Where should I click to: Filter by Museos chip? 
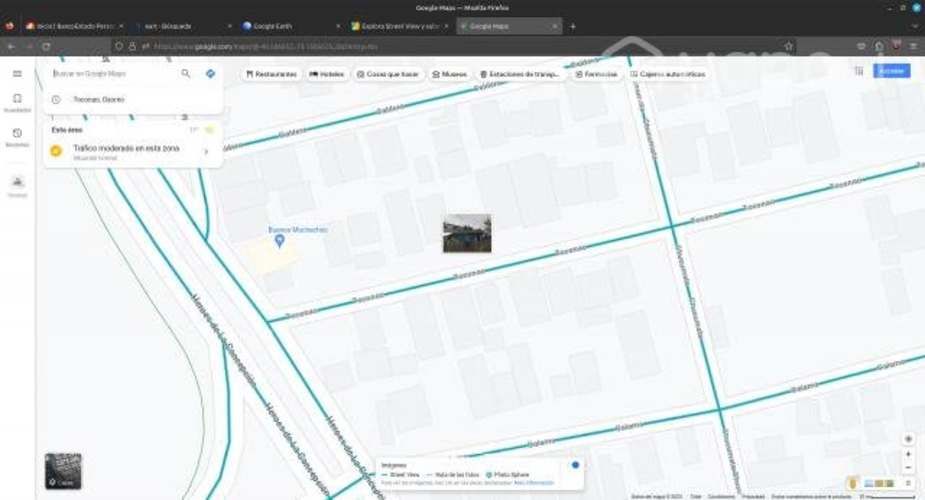coord(450,74)
